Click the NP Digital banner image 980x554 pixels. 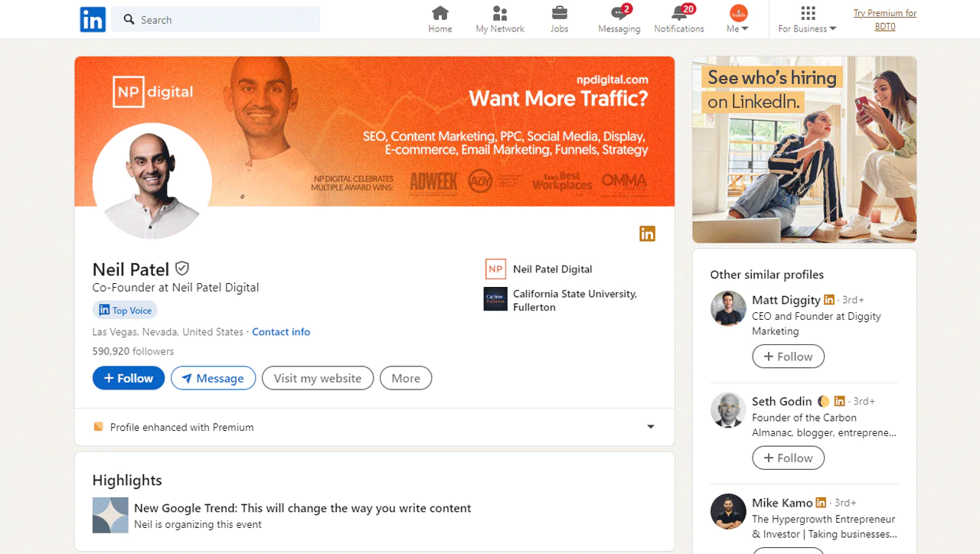tap(374, 131)
